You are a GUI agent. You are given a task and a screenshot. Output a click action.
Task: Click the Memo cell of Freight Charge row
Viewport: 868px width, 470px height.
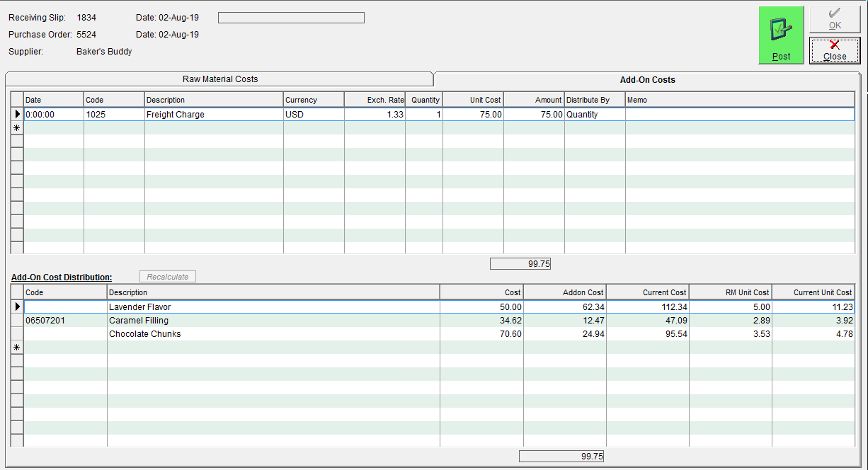click(x=740, y=114)
